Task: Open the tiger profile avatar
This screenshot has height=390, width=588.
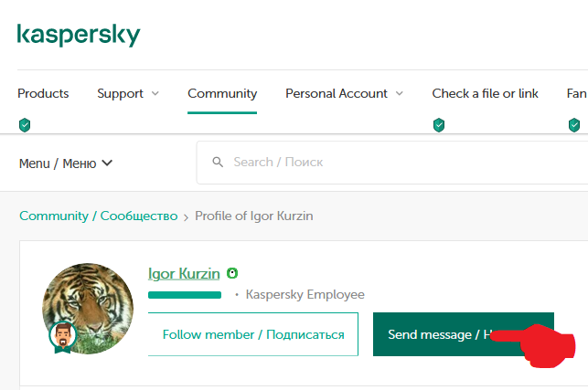Action: (x=88, y=309)
